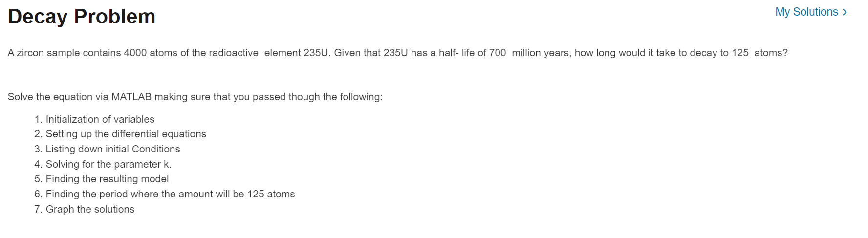Screen dimensions: 868x238
Task: Click the 'Listing down initial Conditions' step
Action: (113, 149)
